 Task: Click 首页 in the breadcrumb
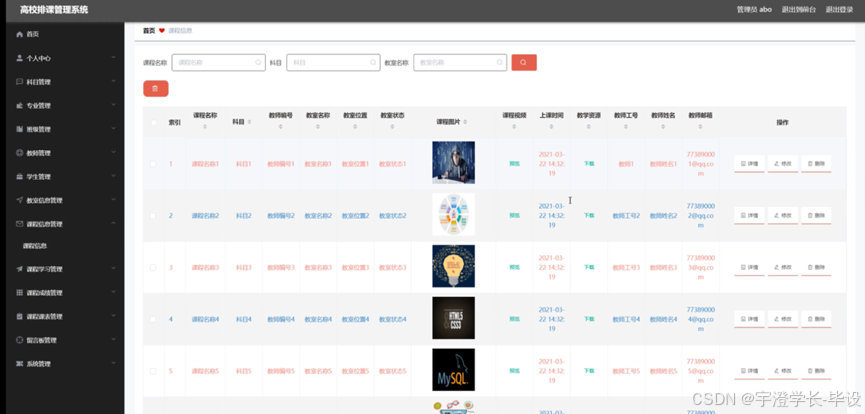tap(149, 31)
